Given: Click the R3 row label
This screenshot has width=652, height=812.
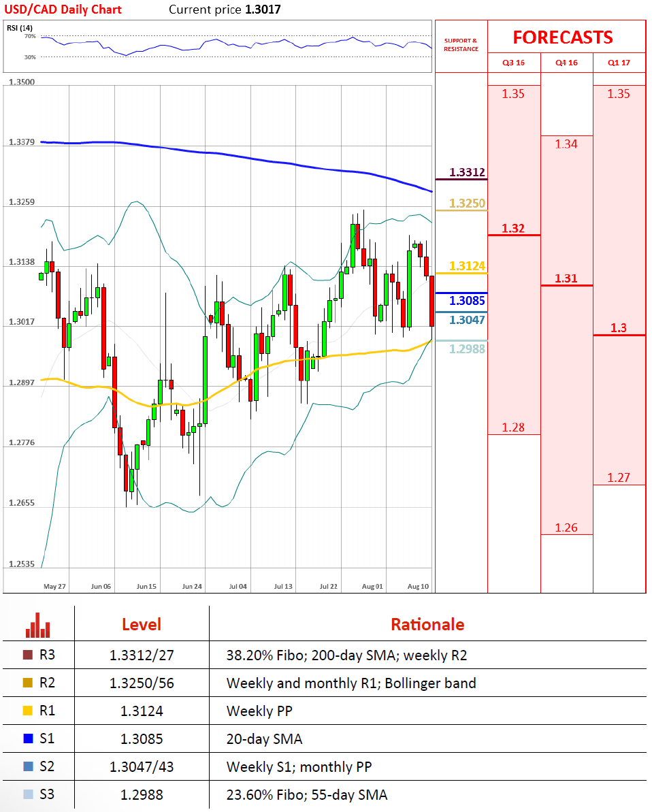Looking at the screenshot, I should [47, 655].
